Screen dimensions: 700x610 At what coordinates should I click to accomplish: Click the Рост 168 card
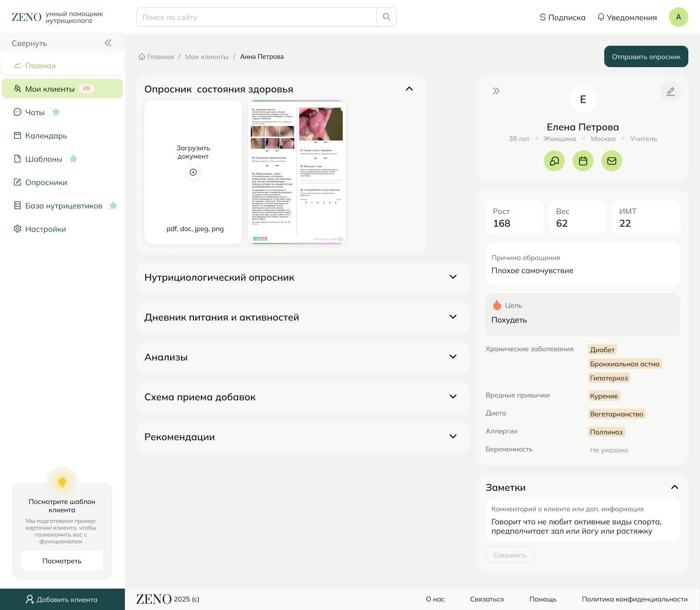[514, 217]
